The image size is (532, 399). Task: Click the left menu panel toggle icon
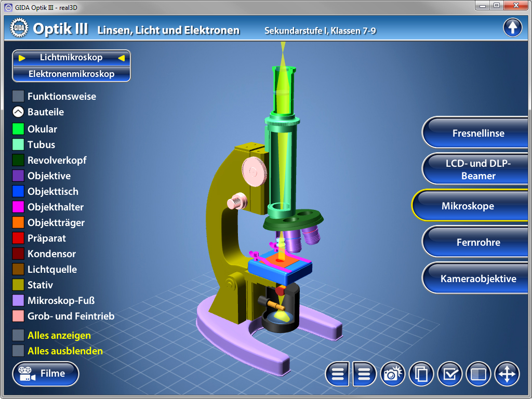pos(338,374)
